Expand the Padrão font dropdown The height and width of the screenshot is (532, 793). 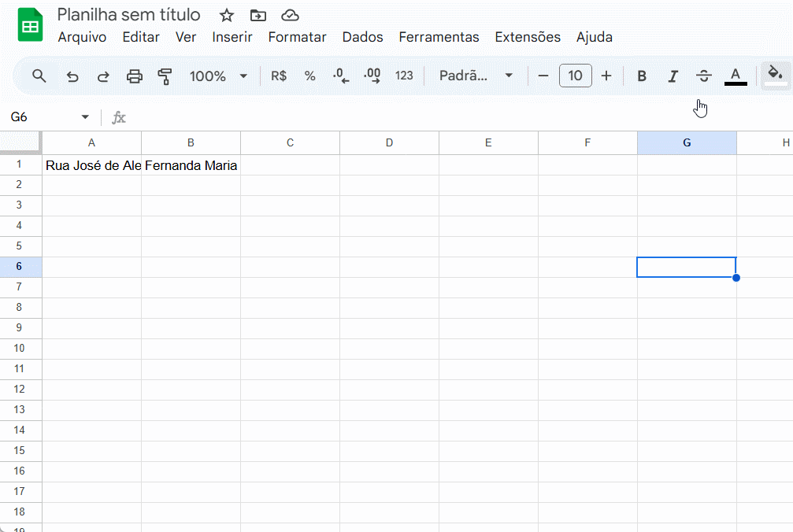click(476, 76)
